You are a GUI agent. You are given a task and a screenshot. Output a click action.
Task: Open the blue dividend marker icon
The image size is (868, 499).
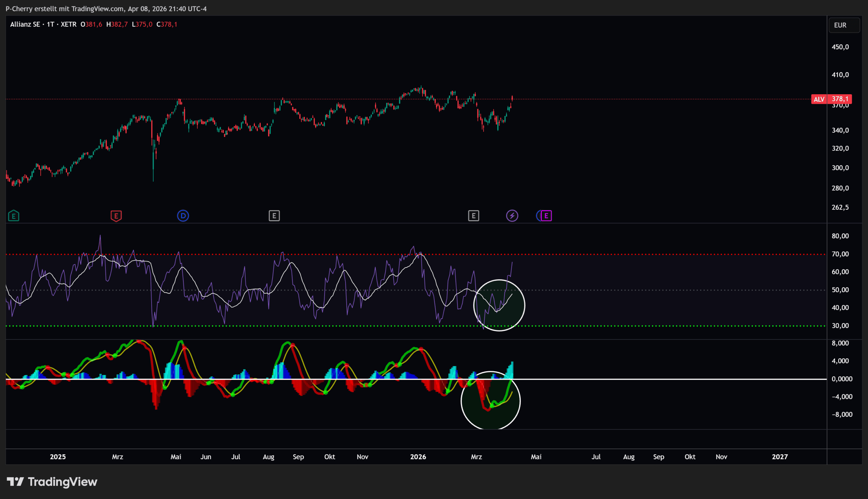click(183, 216)
